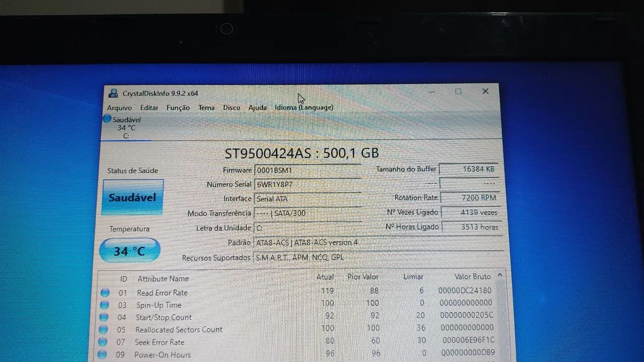The width and height of the screenshot is (644, 362).
Task: Click the status orb for Read Error Rate
Action: click(x=105, y=293)
